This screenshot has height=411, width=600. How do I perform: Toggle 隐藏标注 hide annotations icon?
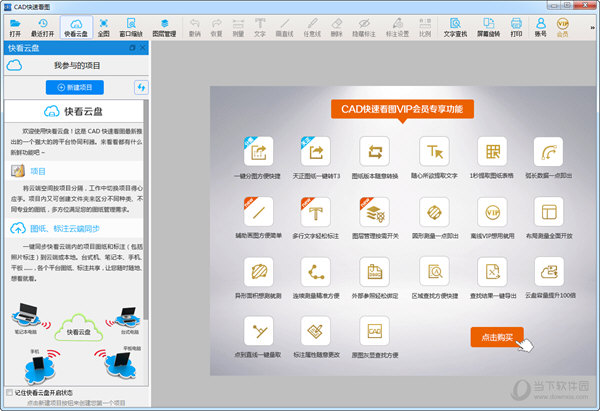364,28
